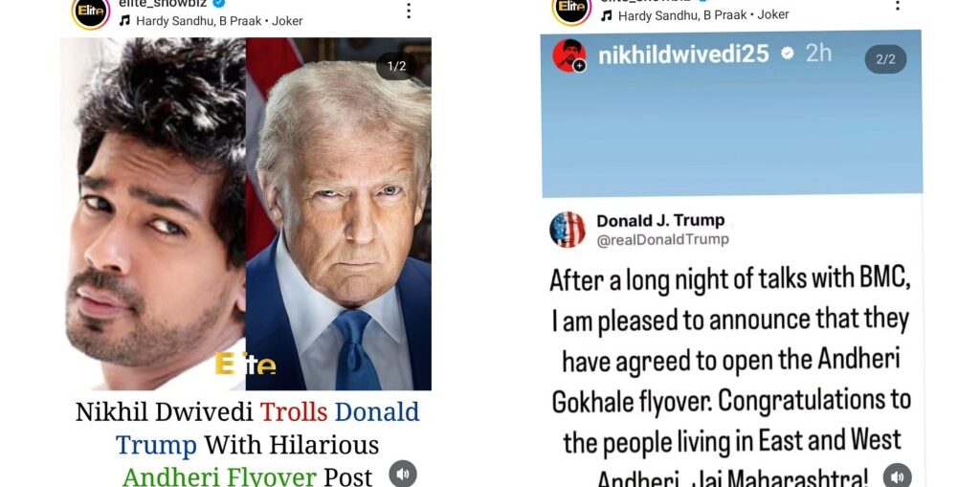Open the three-dot menu on left post
Screen dimensions: 980x487
408,10
